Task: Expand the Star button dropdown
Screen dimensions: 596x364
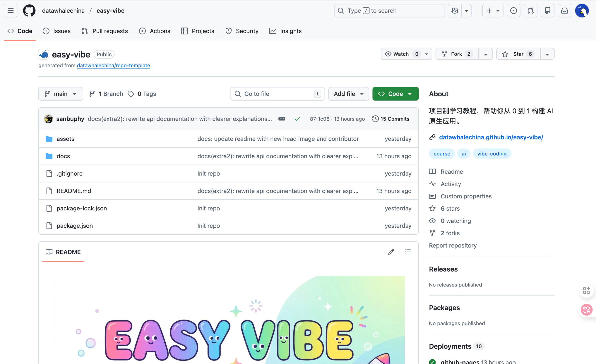Action: [x=547, y=54]
